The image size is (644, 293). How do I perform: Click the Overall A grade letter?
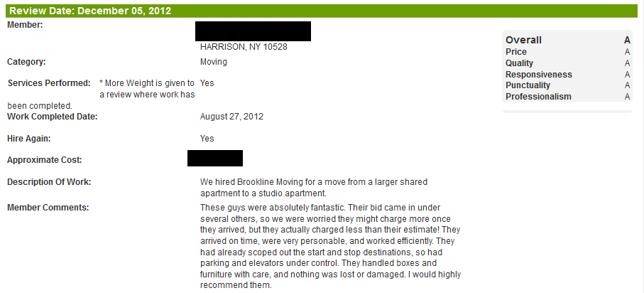(627, 40)
